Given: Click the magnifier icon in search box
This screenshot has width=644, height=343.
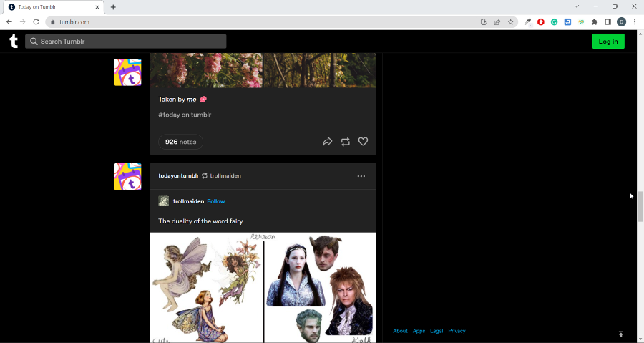Looking at the screenshot, I should tap(34, 42).
